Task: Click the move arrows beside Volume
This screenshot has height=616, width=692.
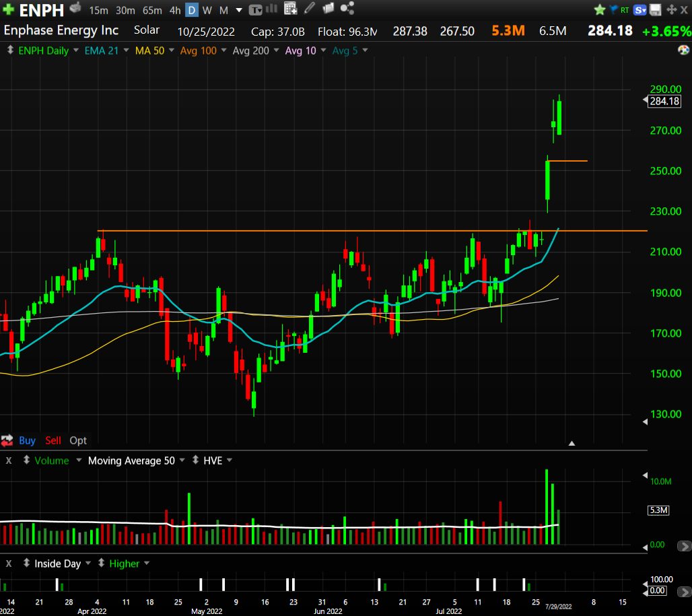Action: pyautogui.click(x=26, y=460)
